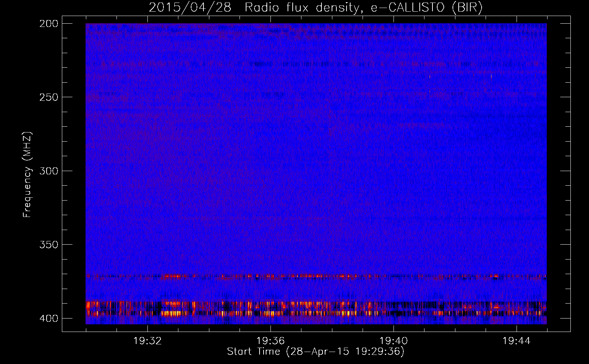This screenshot has width=589, height=364.
Task: Click the 250 frequency tick label
Action: tap(49, 97)
